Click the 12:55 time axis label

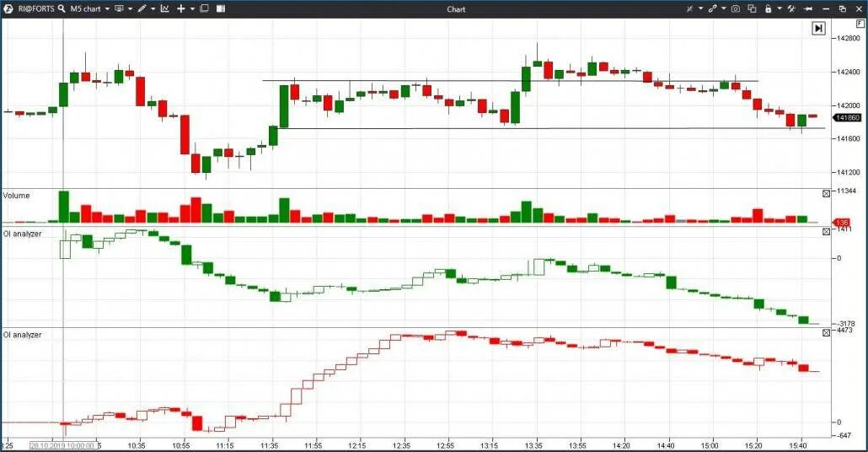click(445, 445)
